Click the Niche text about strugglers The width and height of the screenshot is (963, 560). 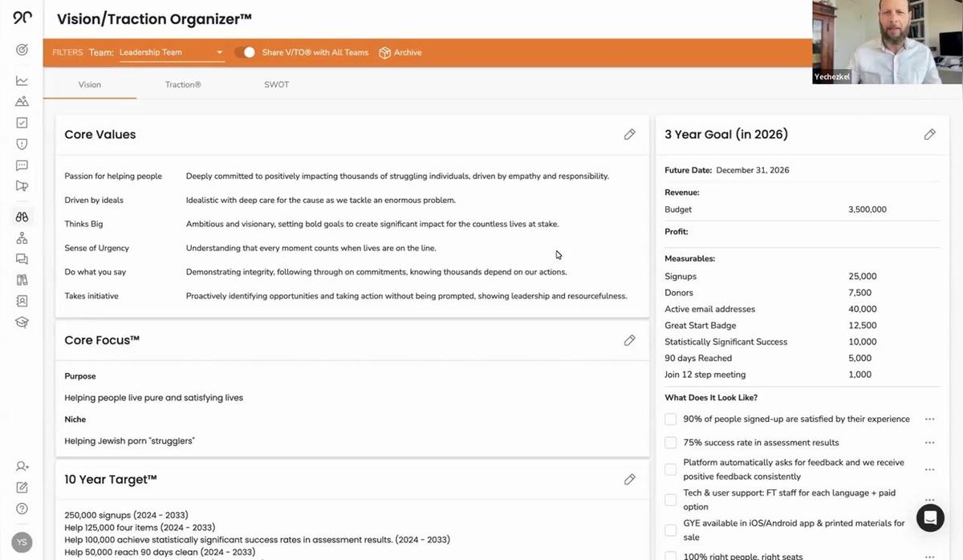pos(130,441)
